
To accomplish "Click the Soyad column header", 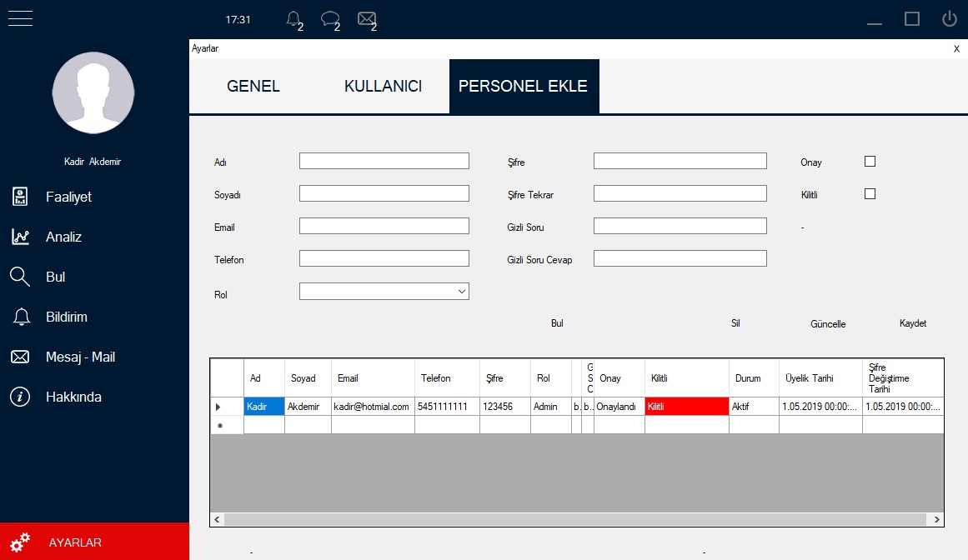I will tap(308, 378).
